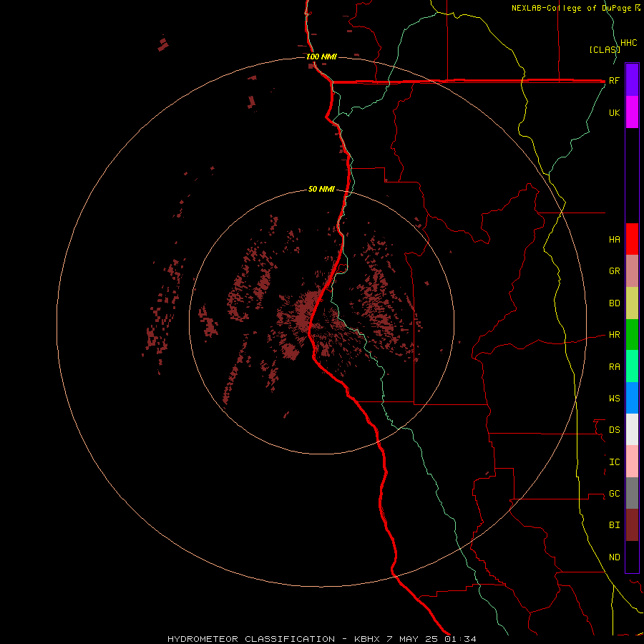
Task: Click the WS legend label
Action: 615,398
